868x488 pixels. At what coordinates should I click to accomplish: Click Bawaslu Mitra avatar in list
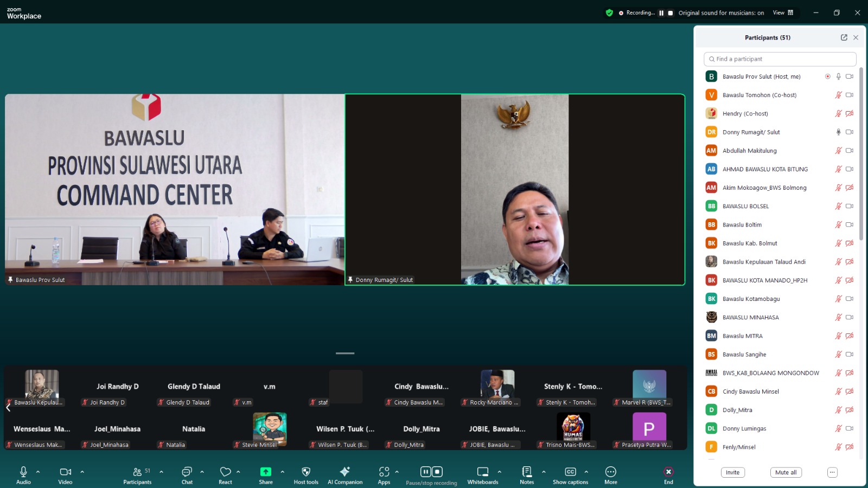711,336
